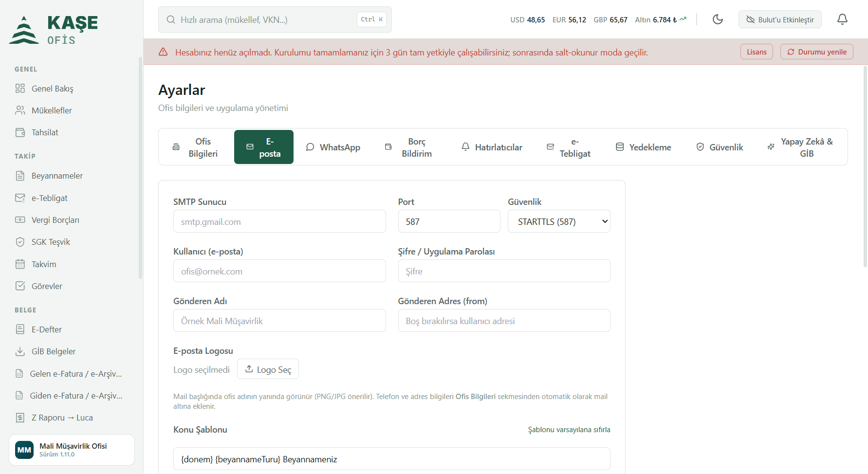This screenshot has width=868, height=474.
Task: Click Şablonu varsayılana sıfırla link
Action: click(x=569, y=430)
